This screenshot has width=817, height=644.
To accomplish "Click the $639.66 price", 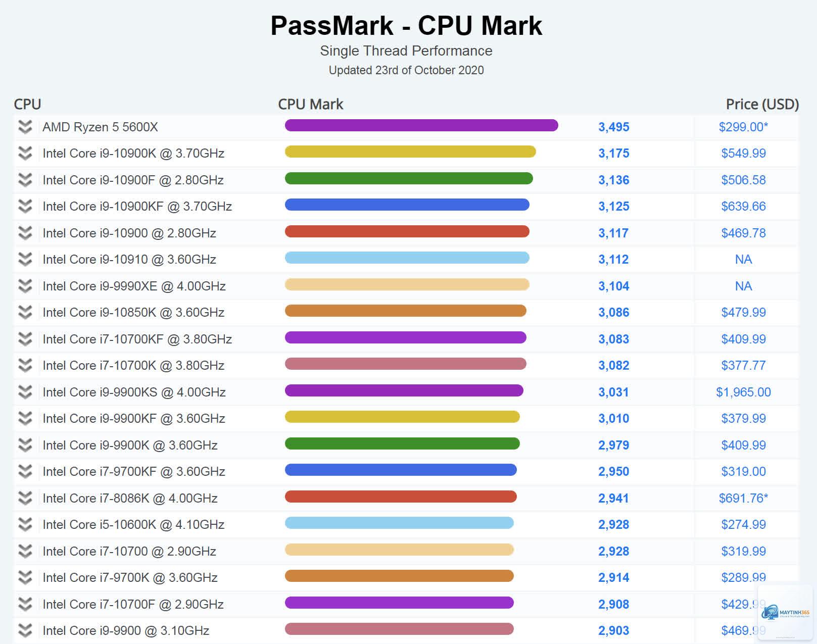I will pyautogui.click(x=743, y=206).
